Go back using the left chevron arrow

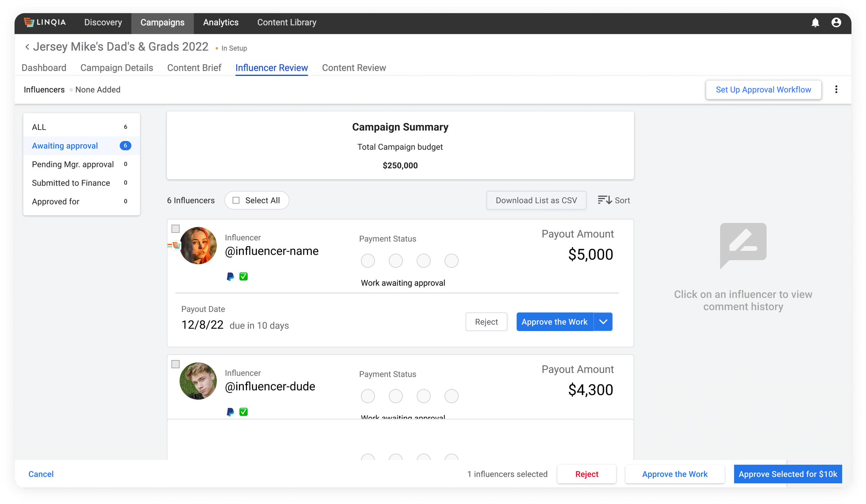pyautogui.click(x=27, y=47)
